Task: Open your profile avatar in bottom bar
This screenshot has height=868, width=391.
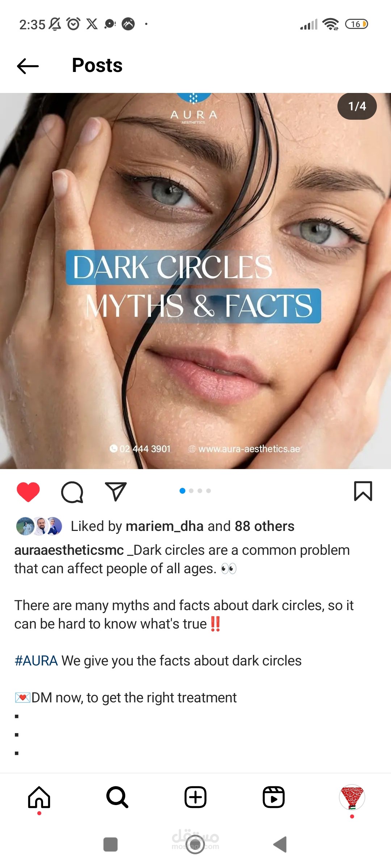Action: 352,797
